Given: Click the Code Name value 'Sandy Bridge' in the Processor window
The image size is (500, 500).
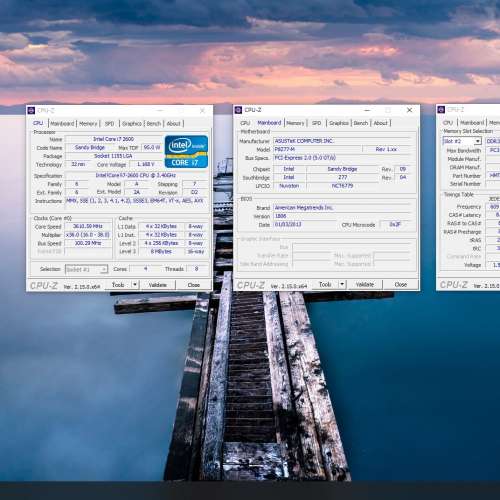Looking at the screenshot, I should (x=90, y=147).
